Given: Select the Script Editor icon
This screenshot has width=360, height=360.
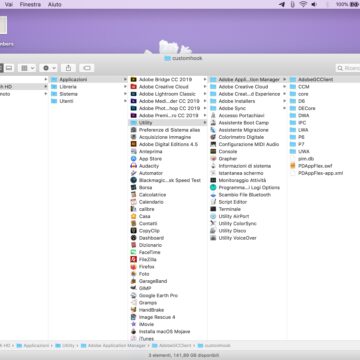Looking at the screenshot, I should [x=213, y=202].
